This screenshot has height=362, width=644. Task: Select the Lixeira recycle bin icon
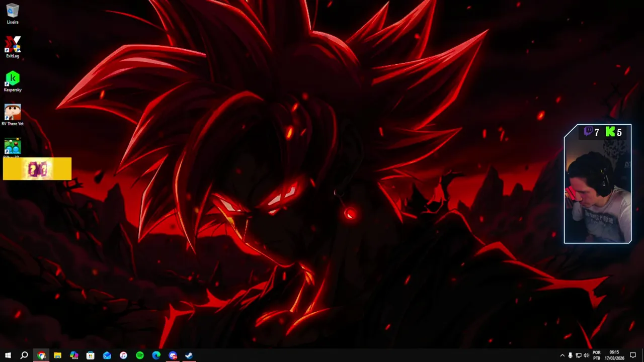pos(13,14)
